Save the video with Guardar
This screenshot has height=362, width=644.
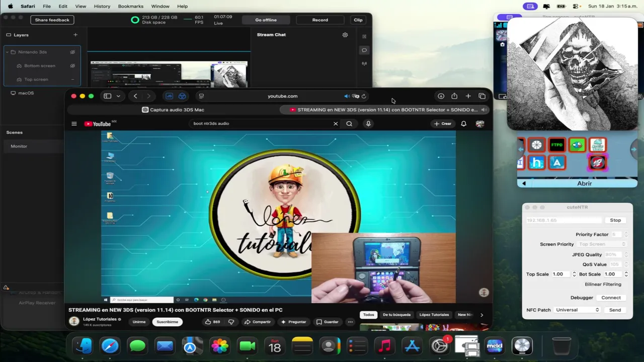[x=327, y=322]
